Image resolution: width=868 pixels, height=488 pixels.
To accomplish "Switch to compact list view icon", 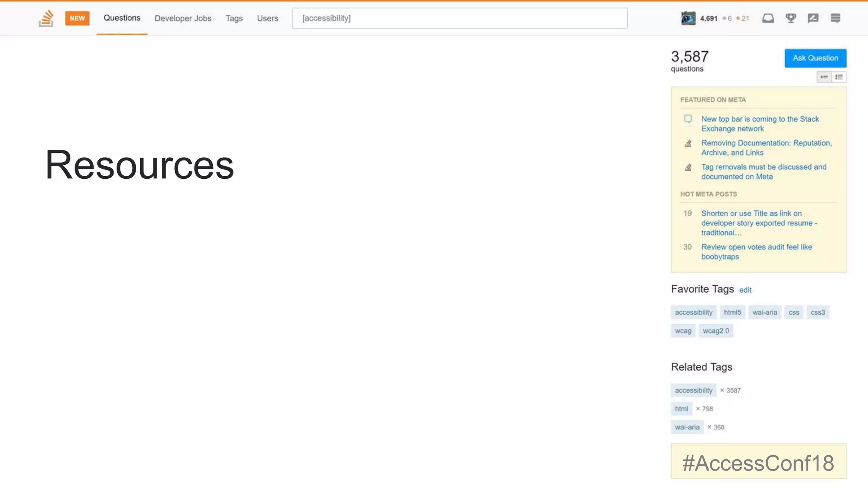I will 824,77.
